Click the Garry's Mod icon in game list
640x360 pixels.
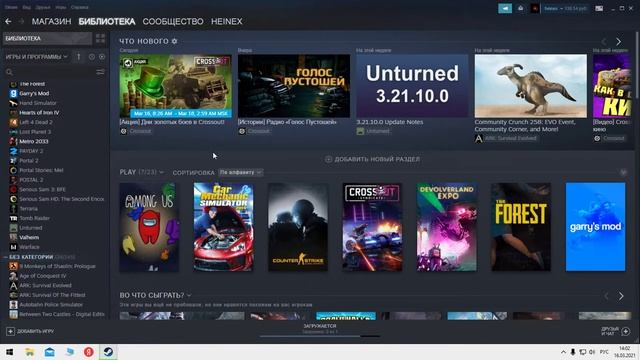[x=13, y=93]
